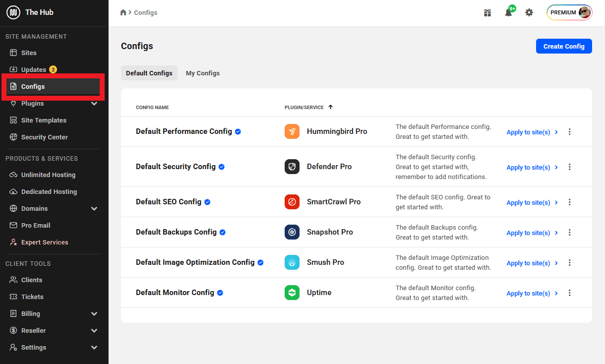Switch to the Default Configs tab
The width and height of the screenshot is (605, 364).
tap(149, 73)
